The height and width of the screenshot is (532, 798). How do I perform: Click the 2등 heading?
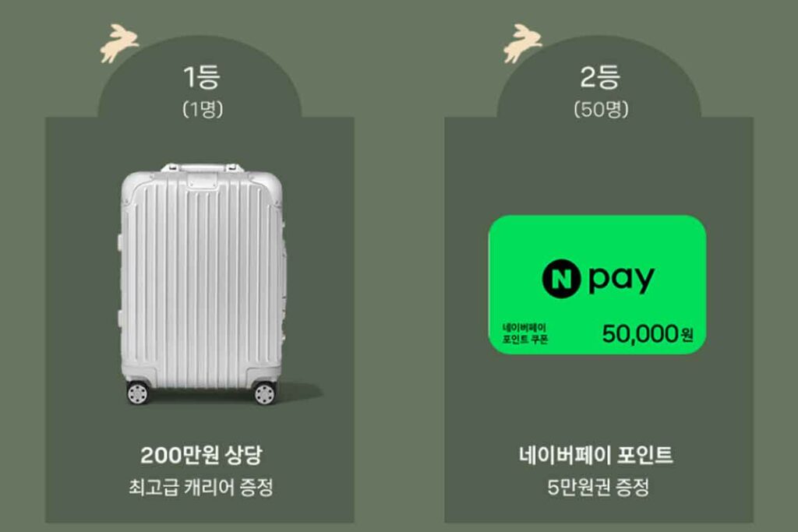pos(599,77)
